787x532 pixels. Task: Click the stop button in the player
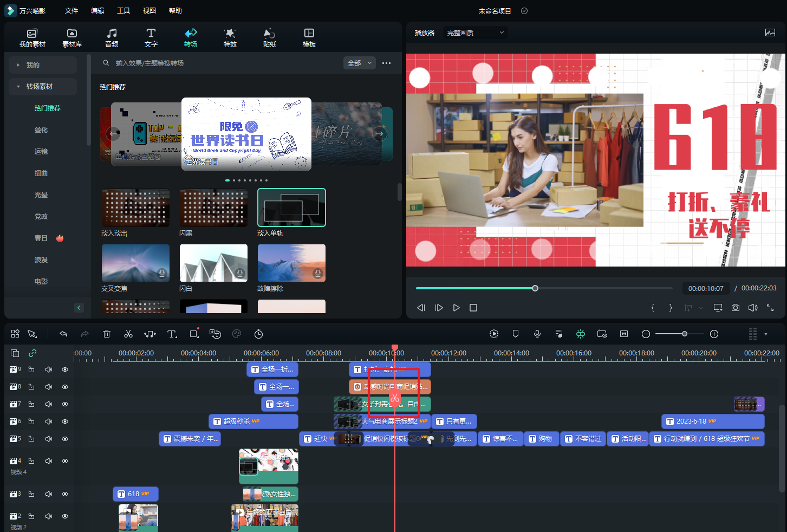point(473,308)
